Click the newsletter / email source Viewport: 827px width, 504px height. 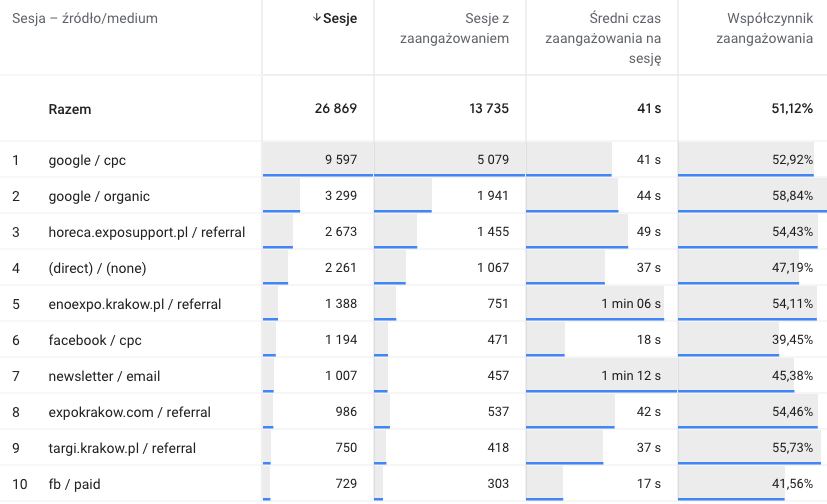pos(104,376)
